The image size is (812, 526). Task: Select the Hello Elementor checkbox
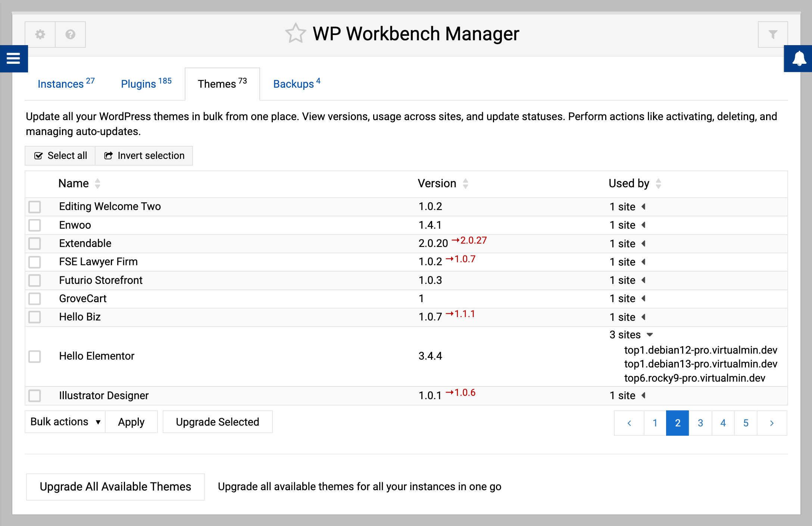[35, 356]
